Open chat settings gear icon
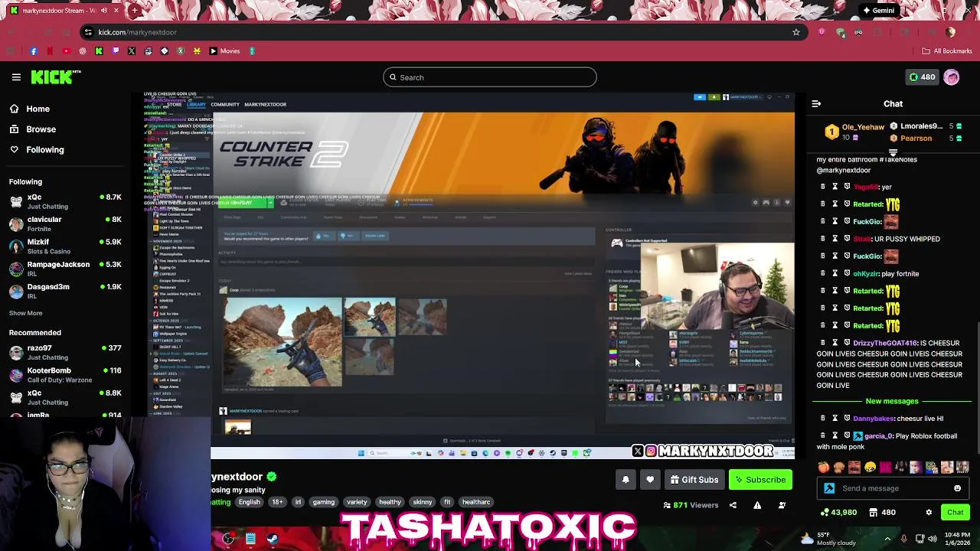Viewport: 980px width, 551px height. click(929, 513)
